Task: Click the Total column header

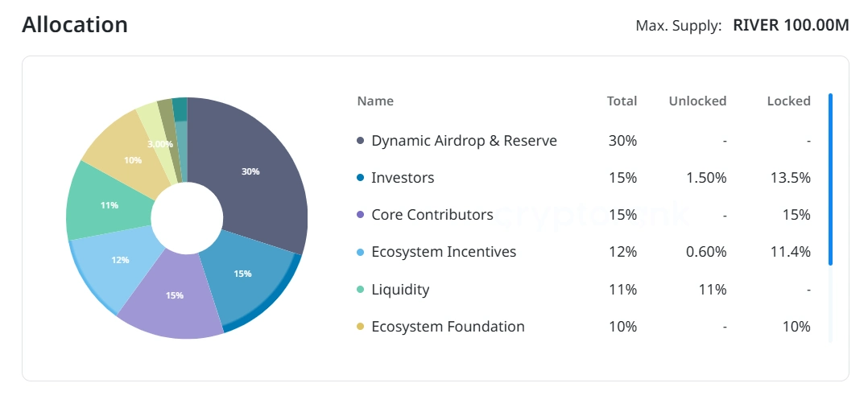Action: click(622, 101)
